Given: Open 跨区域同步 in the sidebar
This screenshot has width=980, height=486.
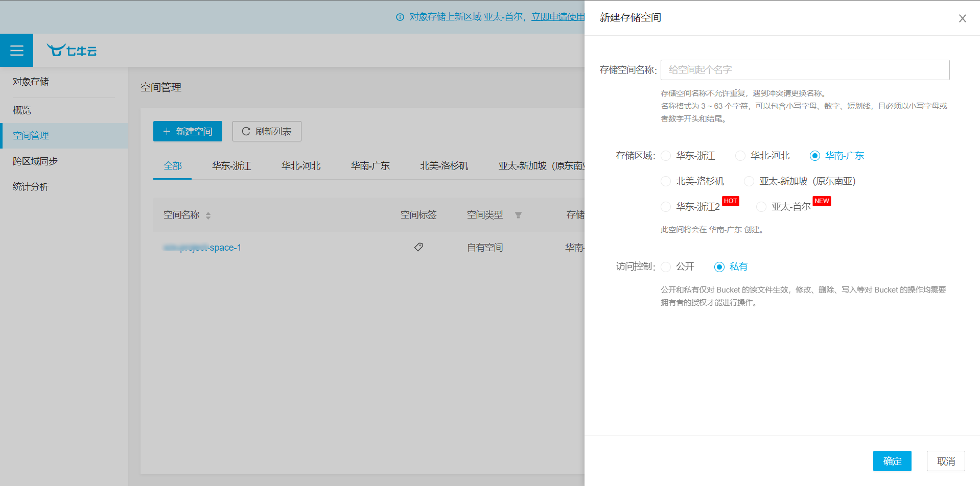Looking at the screenshot, I should tap(64, 161).
